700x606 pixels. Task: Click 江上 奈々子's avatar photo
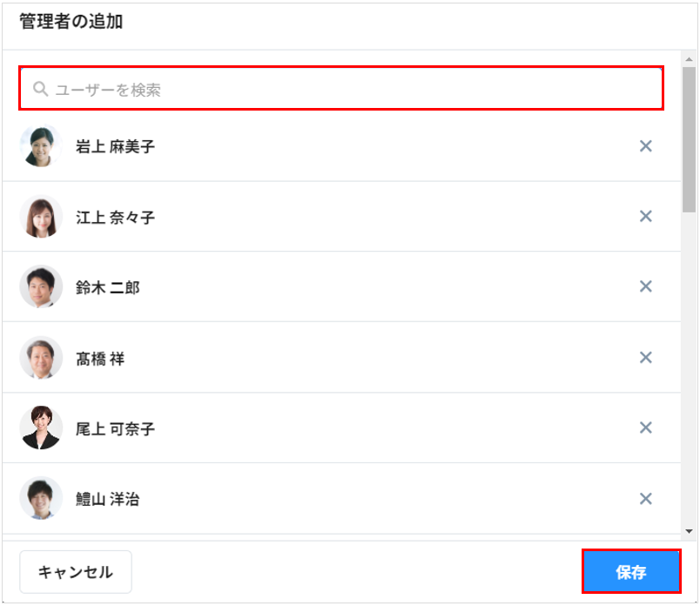[41, 217]
